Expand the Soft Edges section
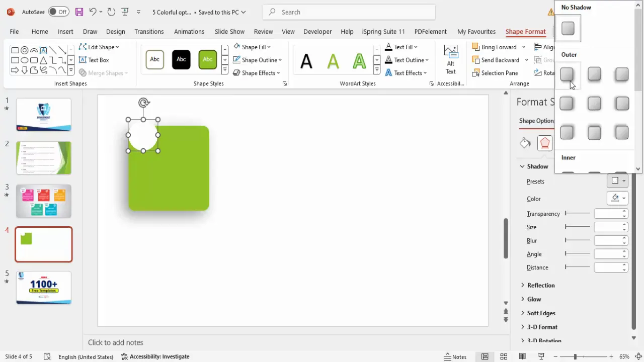The width and height of the screenshot is (644, 362). coord(538,313)
